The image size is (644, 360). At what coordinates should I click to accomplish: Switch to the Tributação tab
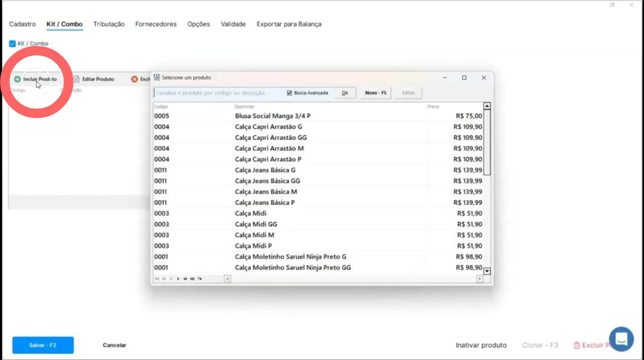(x=109, y=24)
